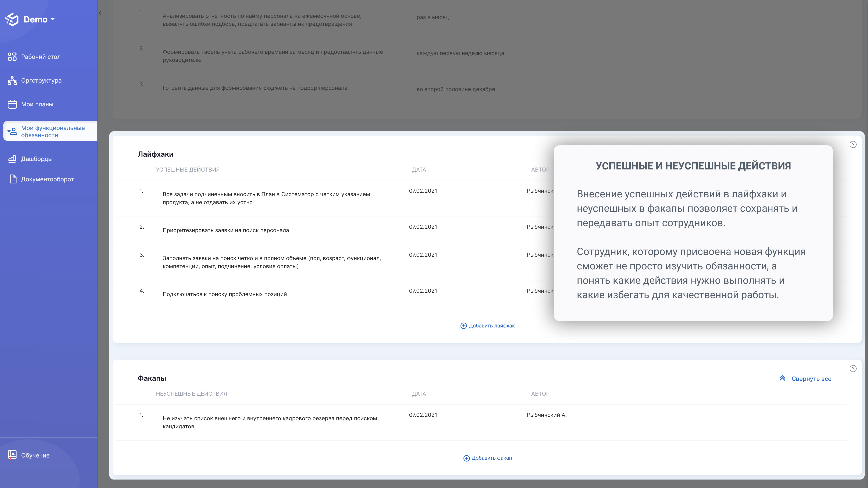Click the functional duties person icon
The height and width of the screenshot is (488, 868).
tap(12, 131)
